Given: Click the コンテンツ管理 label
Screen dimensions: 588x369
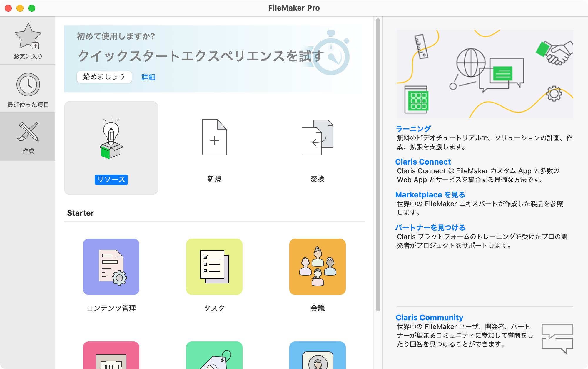Looking at the screenshot, I should (x=111, y=308).
